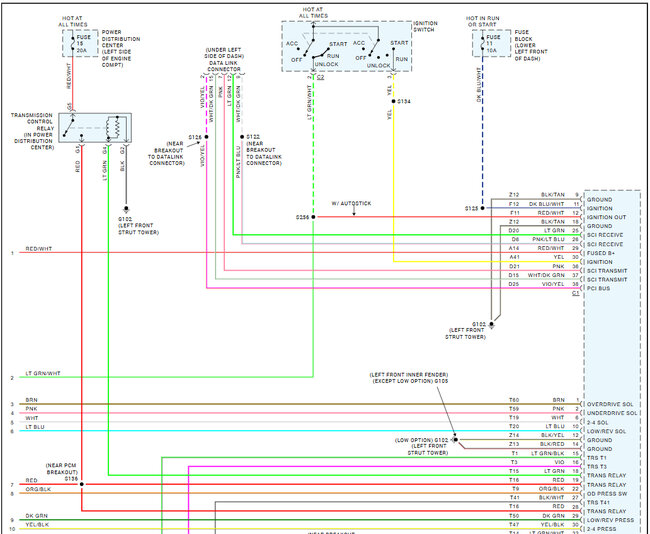Select circuit code D20

(514, 231)
